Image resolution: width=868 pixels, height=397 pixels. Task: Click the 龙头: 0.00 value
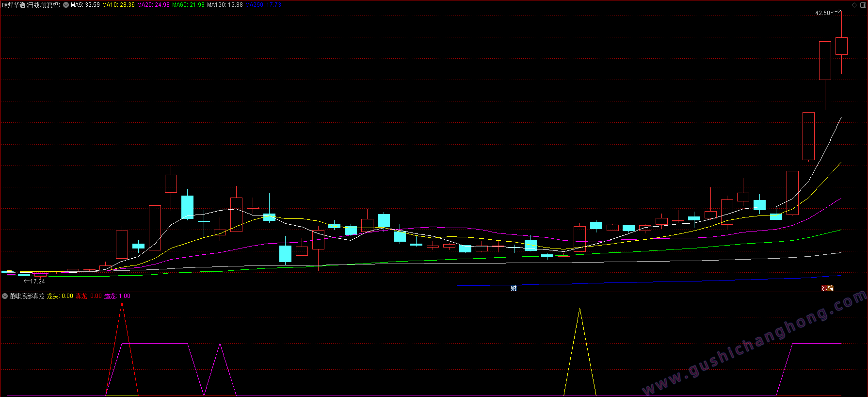point(60,296)
